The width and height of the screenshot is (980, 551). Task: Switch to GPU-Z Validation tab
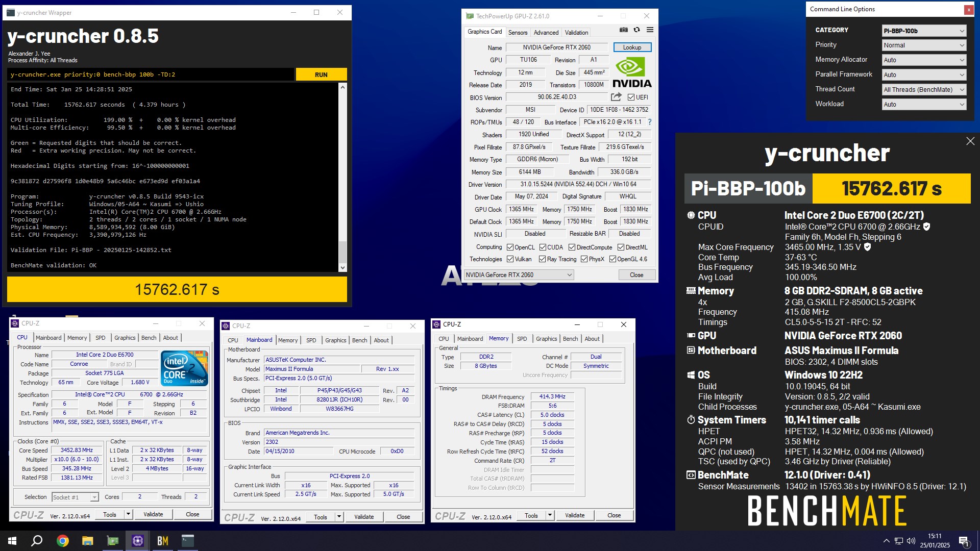pyautogui.click(x=576, y=32)
